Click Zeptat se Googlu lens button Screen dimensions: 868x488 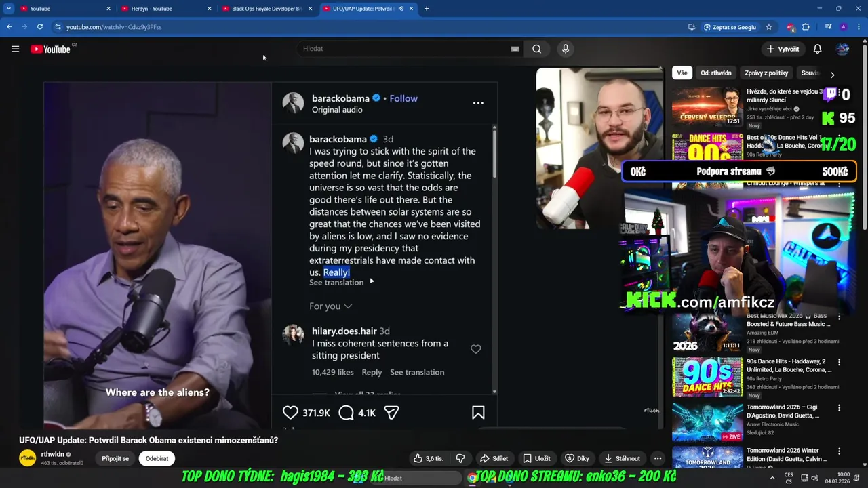(730, 27)
